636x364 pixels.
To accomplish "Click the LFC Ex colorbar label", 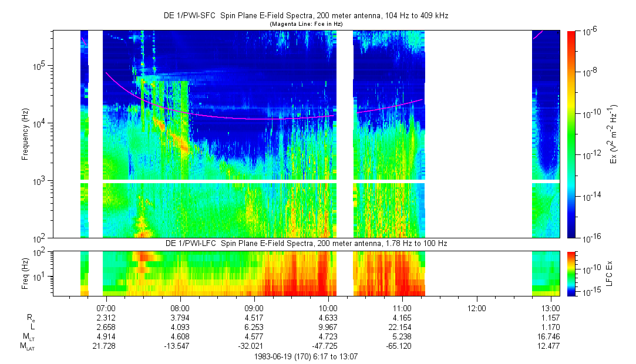I will pyautogui.click(x=609, y=273).
